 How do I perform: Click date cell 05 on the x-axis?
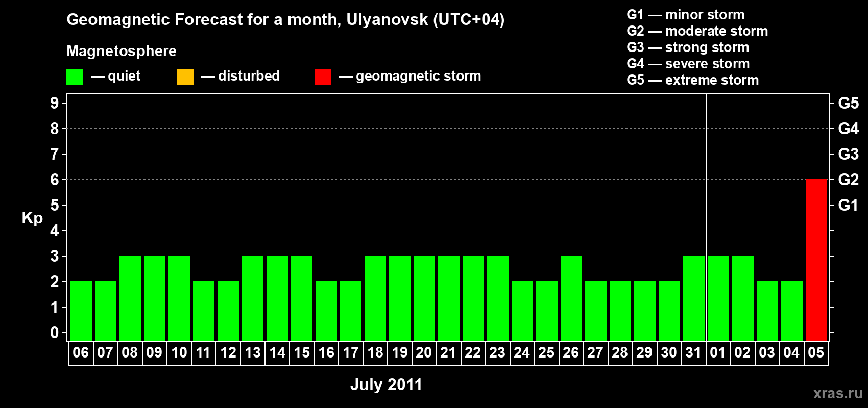click(816, 352)
